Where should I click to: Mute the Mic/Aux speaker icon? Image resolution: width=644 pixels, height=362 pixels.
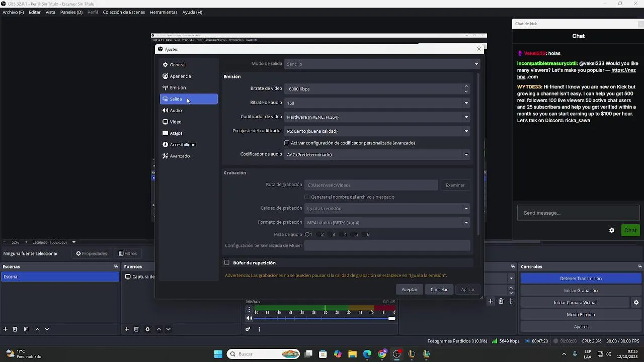coord(249,318)
